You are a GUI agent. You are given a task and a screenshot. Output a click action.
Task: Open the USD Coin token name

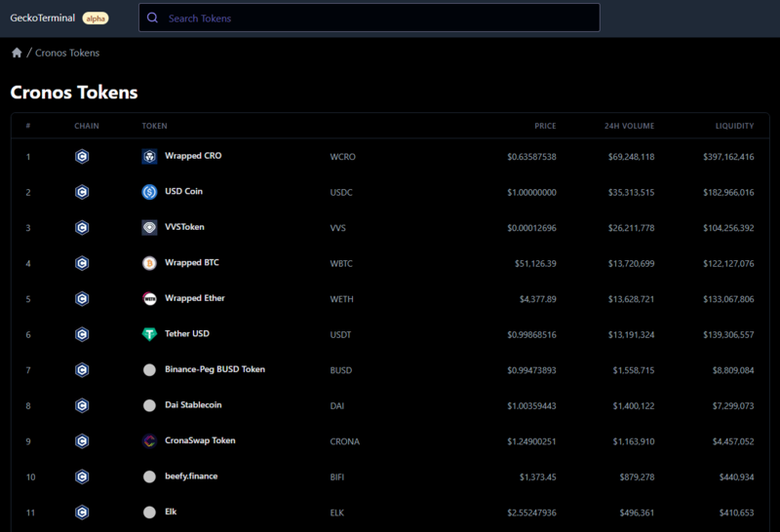183,191
